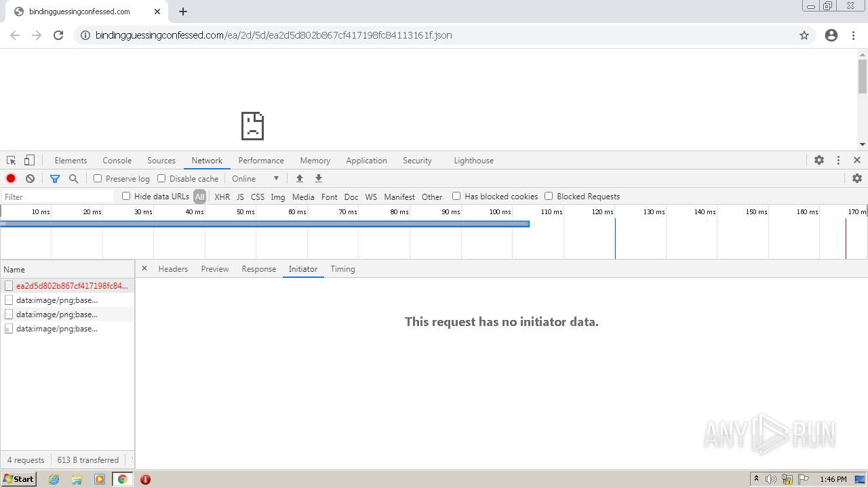Filter requests by WS
The width and height of the screenshot is (868, 488).
point(371,197)
